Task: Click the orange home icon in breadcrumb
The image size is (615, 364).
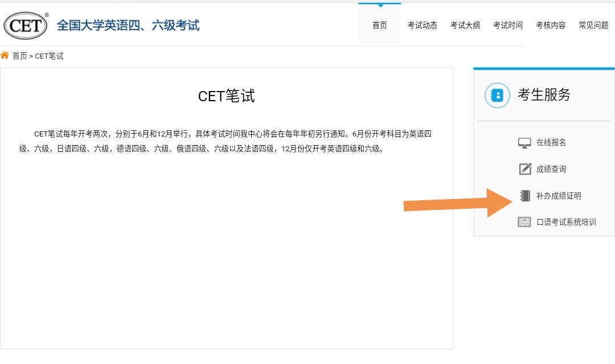Action: (x=5, y=55)
